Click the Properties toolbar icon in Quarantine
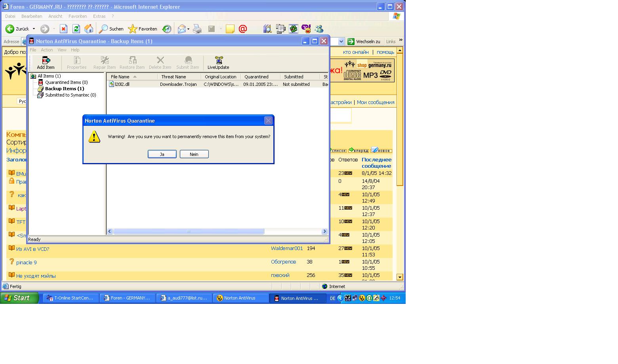 (76, 63)
